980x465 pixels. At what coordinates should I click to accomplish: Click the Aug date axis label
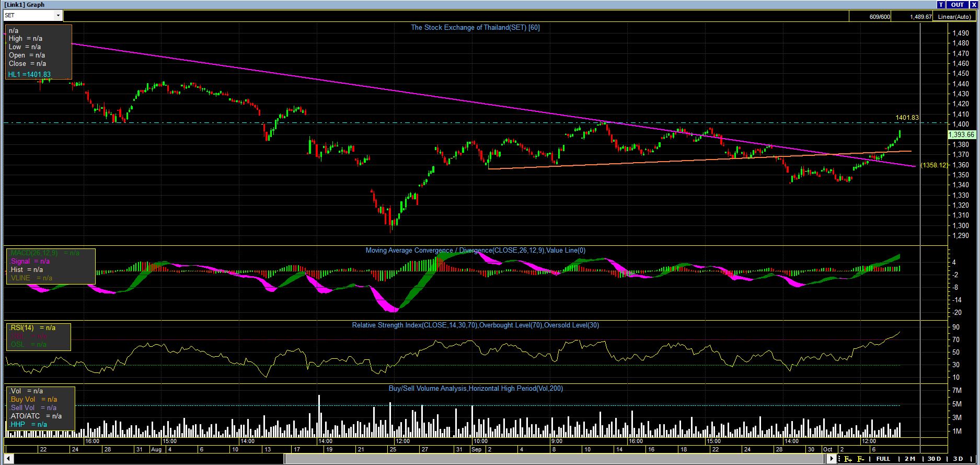point(156,449)
